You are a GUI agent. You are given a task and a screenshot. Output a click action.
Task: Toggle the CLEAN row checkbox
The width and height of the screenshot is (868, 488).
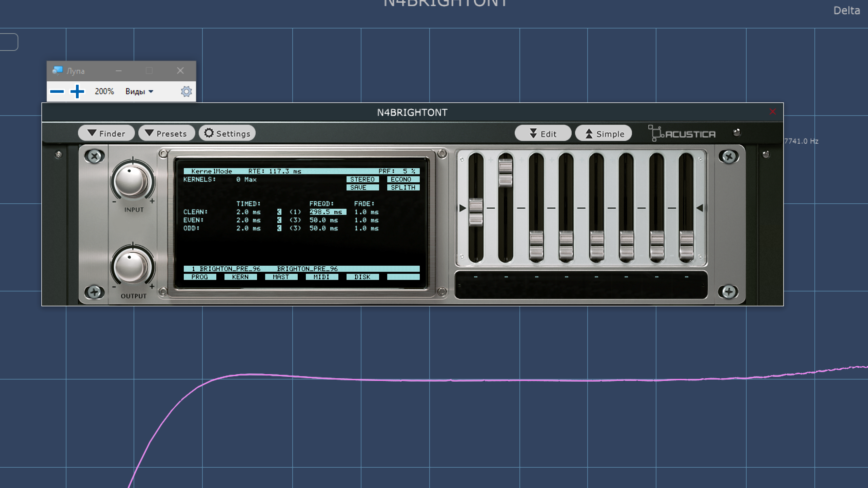coord(279,212)
